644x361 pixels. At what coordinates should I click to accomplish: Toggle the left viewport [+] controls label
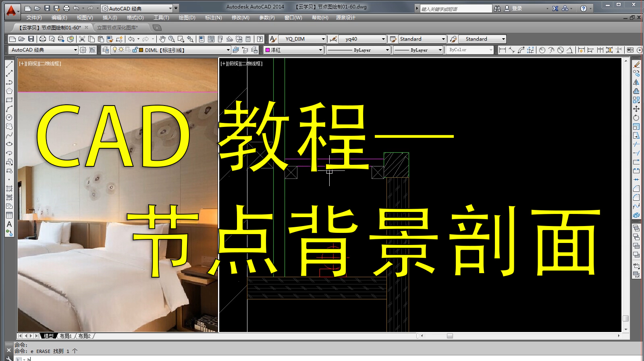pyautogui.click(x=22, y=64)
